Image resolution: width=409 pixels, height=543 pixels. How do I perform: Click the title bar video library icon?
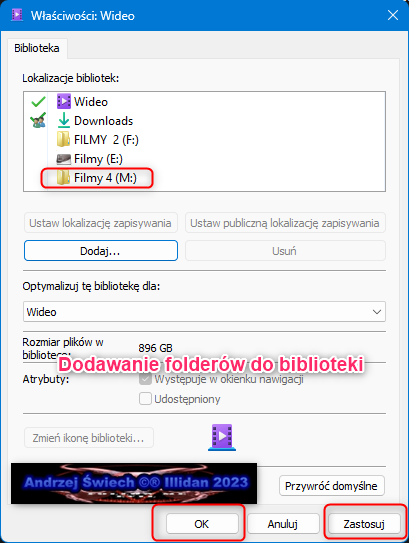click(17, 15)
